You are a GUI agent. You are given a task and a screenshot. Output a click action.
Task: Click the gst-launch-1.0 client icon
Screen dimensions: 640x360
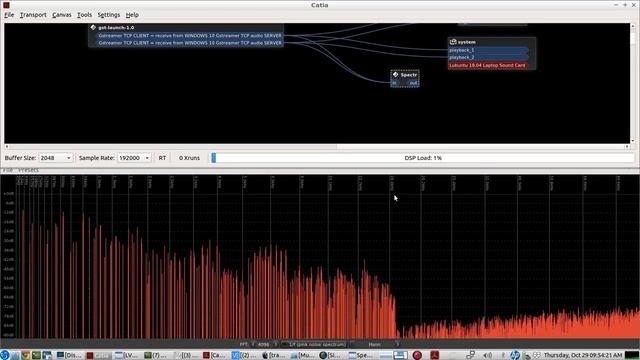(93, 27)
